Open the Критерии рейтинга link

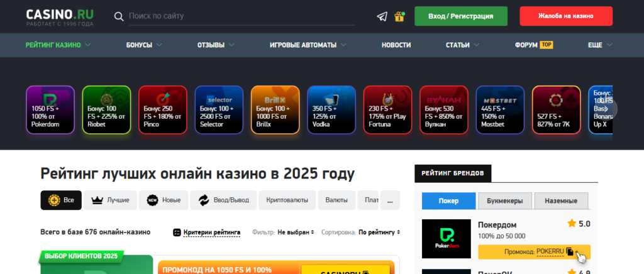212,233
